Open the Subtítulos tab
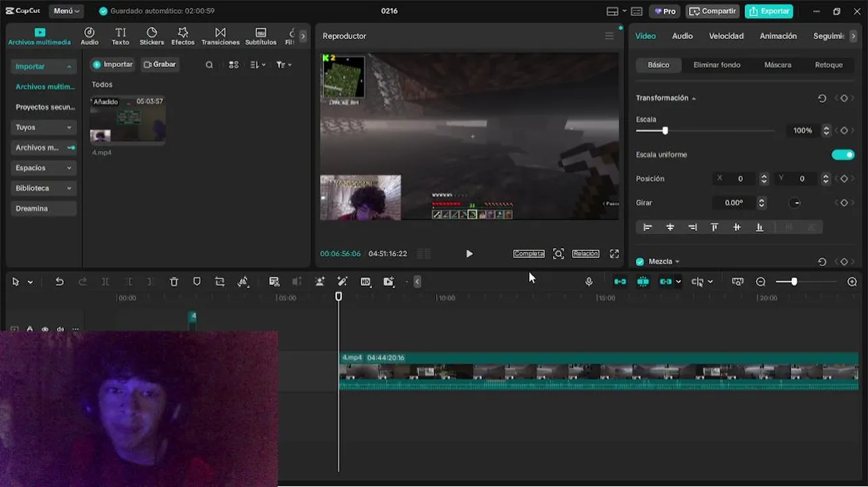This screenshot has width=868, height=487. tap(261, 37)
